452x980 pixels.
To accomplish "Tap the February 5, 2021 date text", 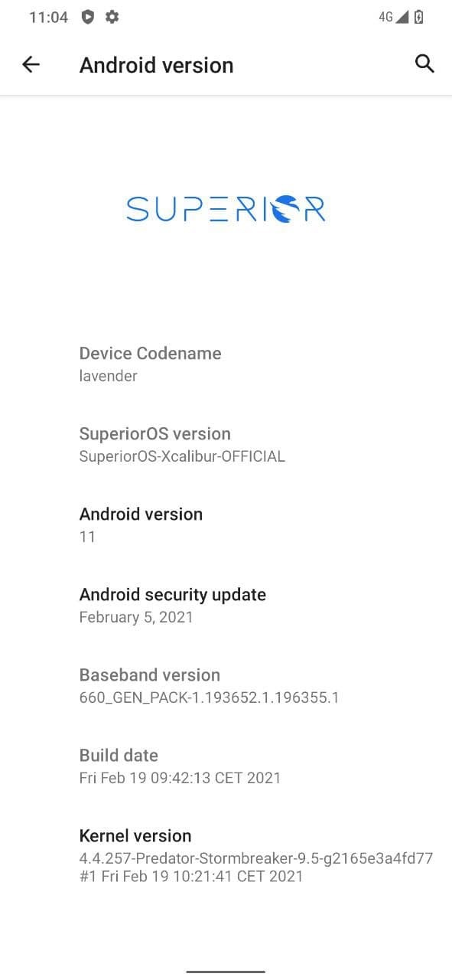I will [x=136, y=616].
